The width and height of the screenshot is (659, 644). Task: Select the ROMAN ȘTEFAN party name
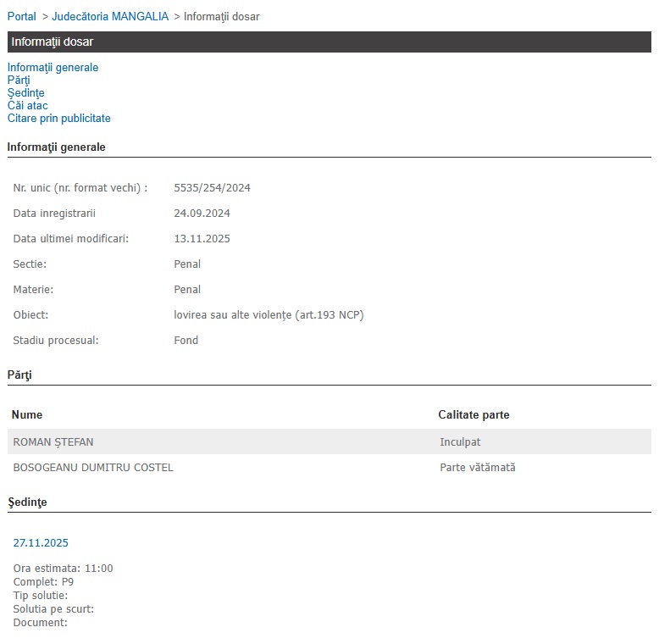(53, 441)
